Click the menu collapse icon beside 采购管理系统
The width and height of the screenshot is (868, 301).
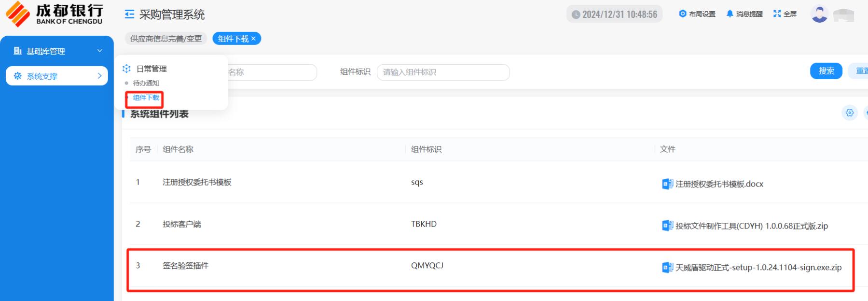tap(129, 14)
